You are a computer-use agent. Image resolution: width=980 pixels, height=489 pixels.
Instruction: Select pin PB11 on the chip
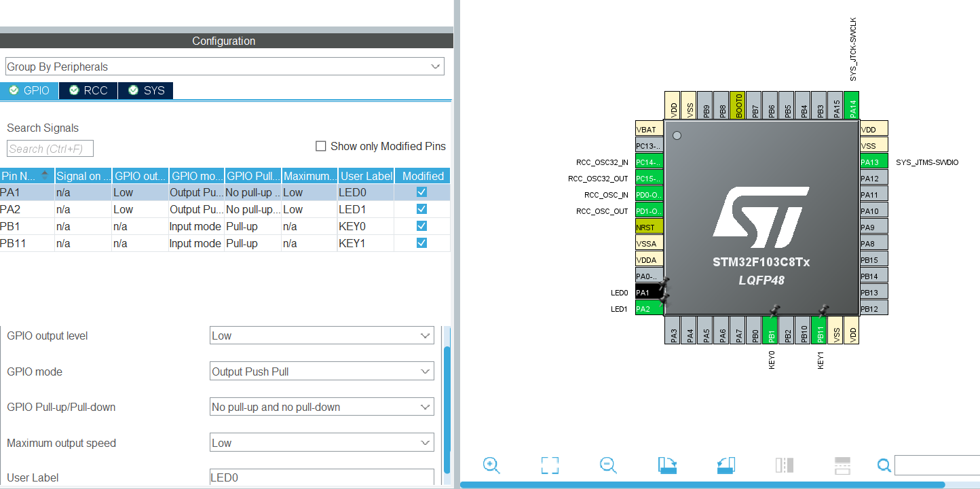(x=820, y=330)
